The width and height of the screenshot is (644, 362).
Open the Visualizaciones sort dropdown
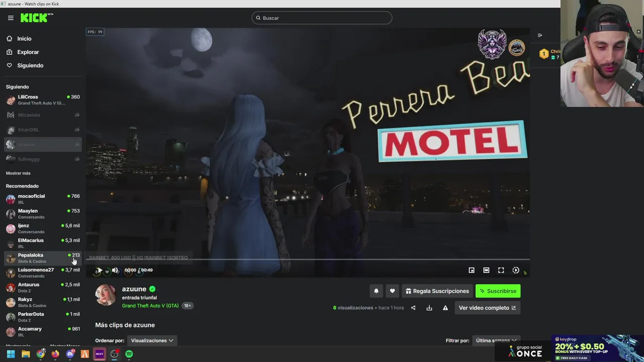click(151, 340)
